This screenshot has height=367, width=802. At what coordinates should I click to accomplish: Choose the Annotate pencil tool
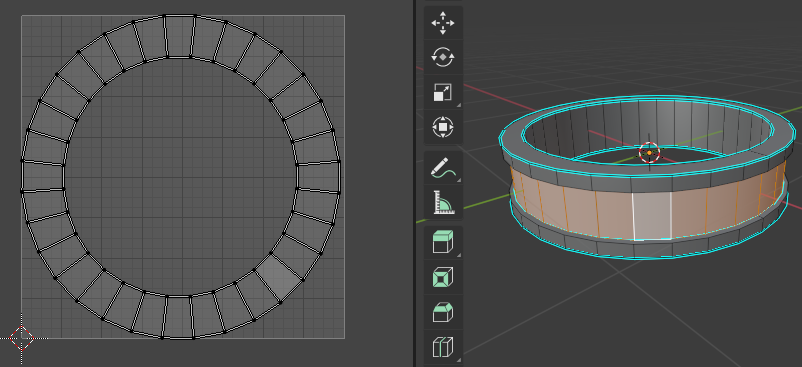tap(443, 167)
